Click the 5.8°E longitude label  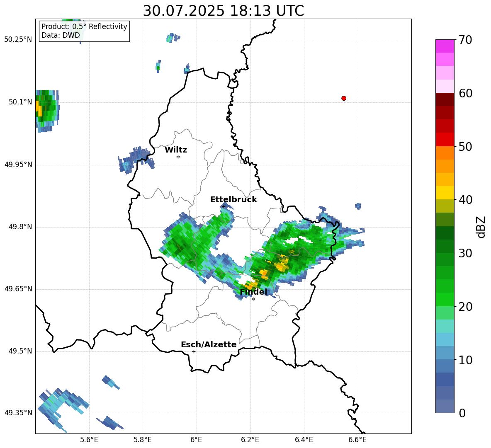143,440
